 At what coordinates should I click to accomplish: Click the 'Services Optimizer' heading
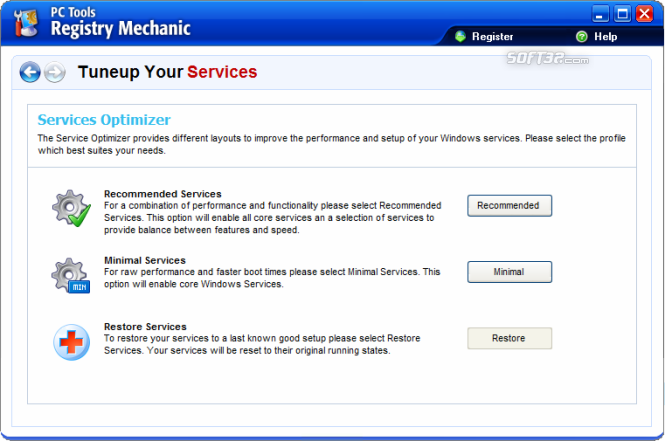pos(104,120)
